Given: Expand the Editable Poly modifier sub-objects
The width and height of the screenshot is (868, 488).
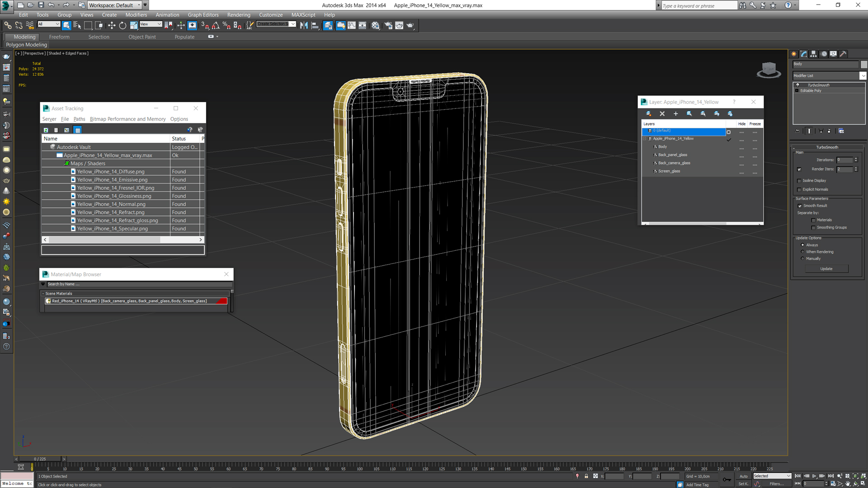Looking at the screenshot, I should 797,91.
